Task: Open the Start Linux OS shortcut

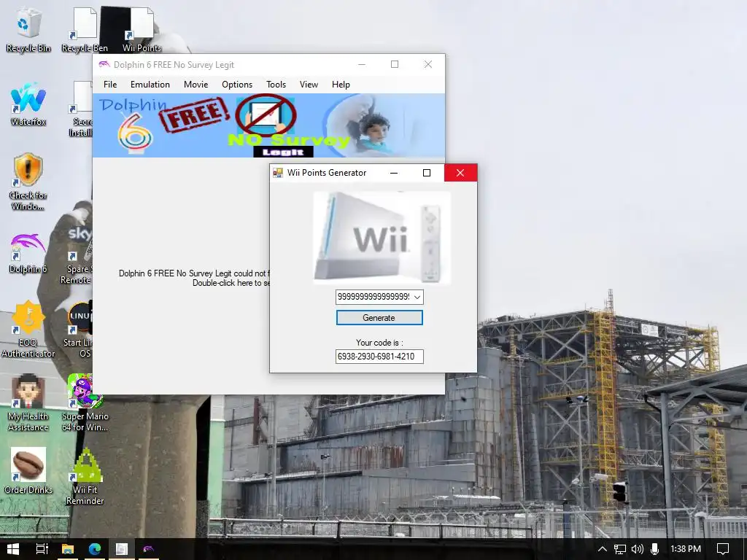Action: coord(79,329)
